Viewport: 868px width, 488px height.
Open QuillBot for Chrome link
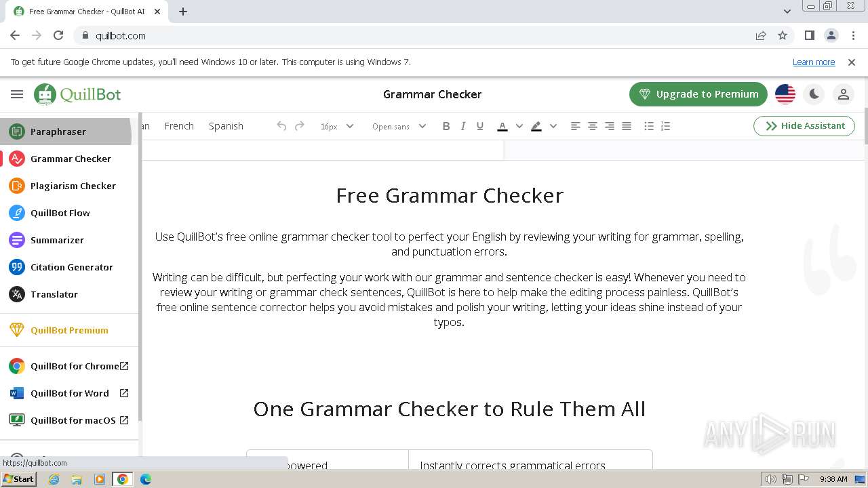68,366
